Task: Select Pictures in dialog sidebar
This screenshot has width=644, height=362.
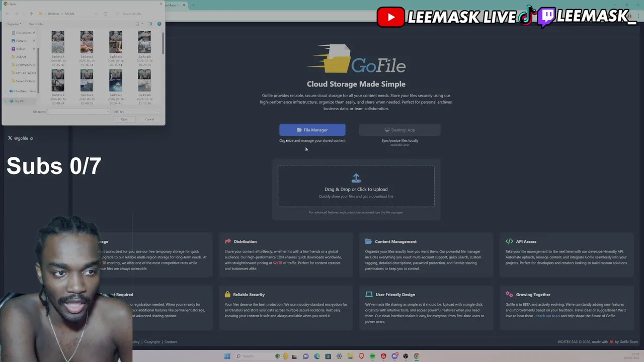Action: pyautogui.click(x=22, y=41)
